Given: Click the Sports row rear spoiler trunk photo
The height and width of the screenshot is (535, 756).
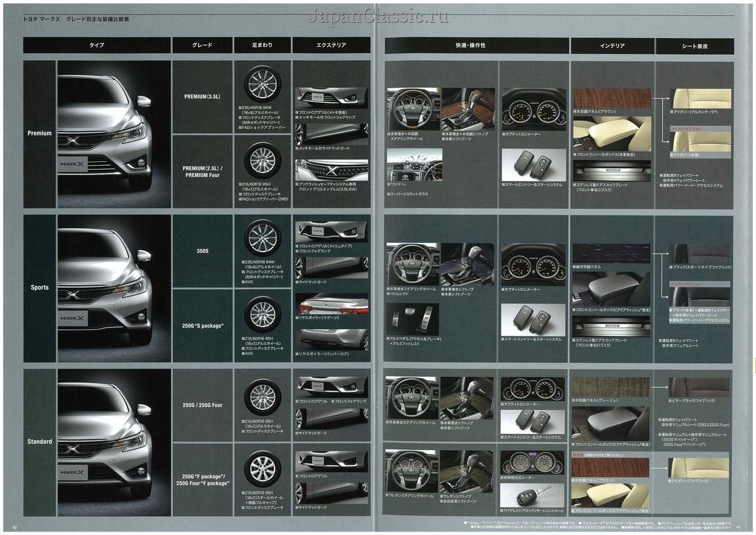Looking at the screenshot, I should coord(332,304).
